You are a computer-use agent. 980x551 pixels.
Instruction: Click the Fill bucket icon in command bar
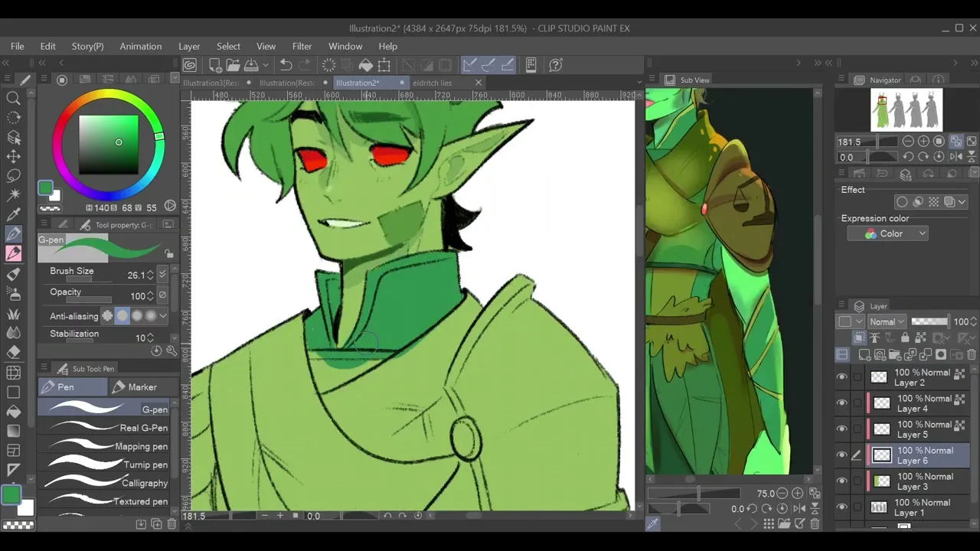[366, 65]
